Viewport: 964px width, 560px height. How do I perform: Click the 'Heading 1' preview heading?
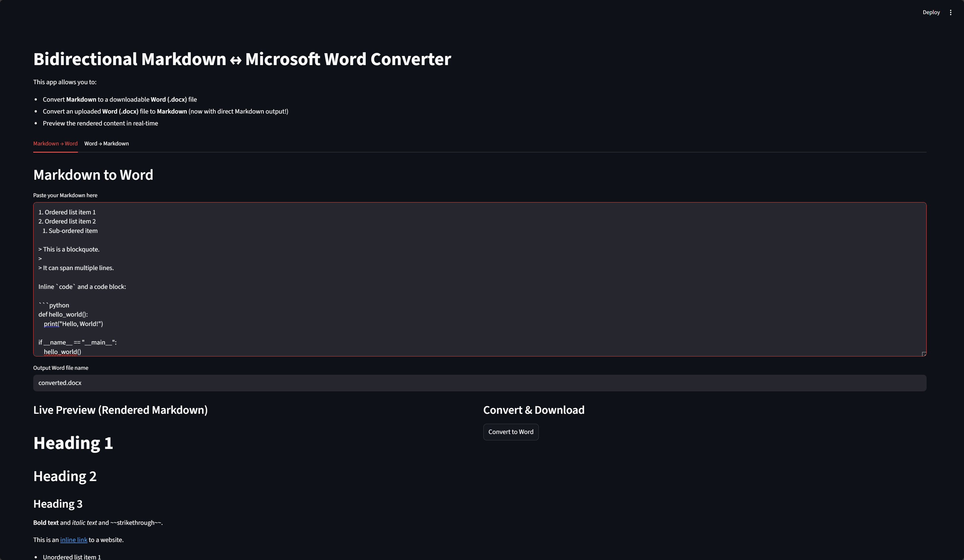73,443
